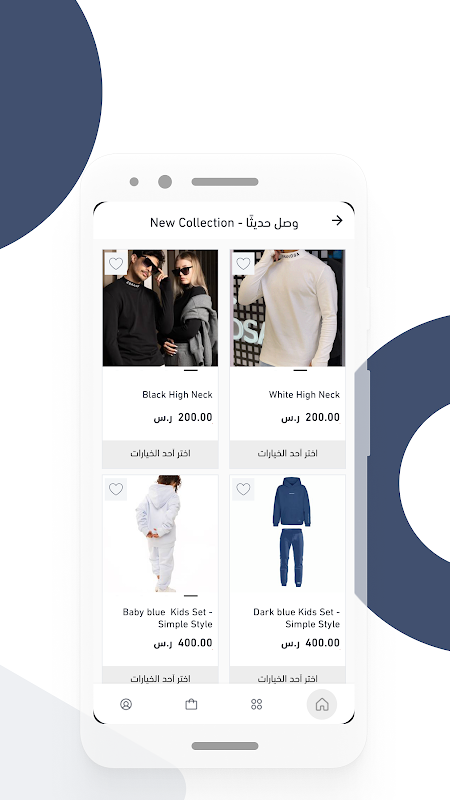Open the shopping bag icon
This screenshot has width=450, height=800.
[x=191, y=704]
